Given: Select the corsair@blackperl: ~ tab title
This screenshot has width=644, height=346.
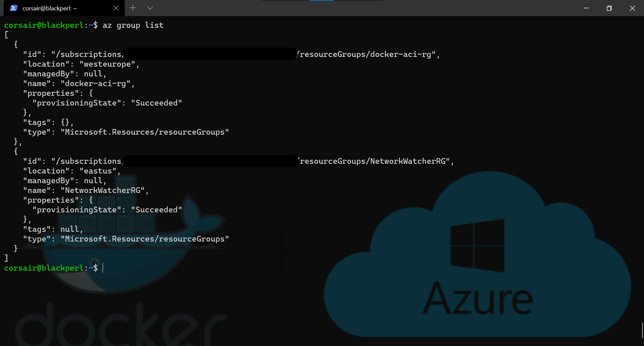Looking at the screenshot, I should coord(50,8).
